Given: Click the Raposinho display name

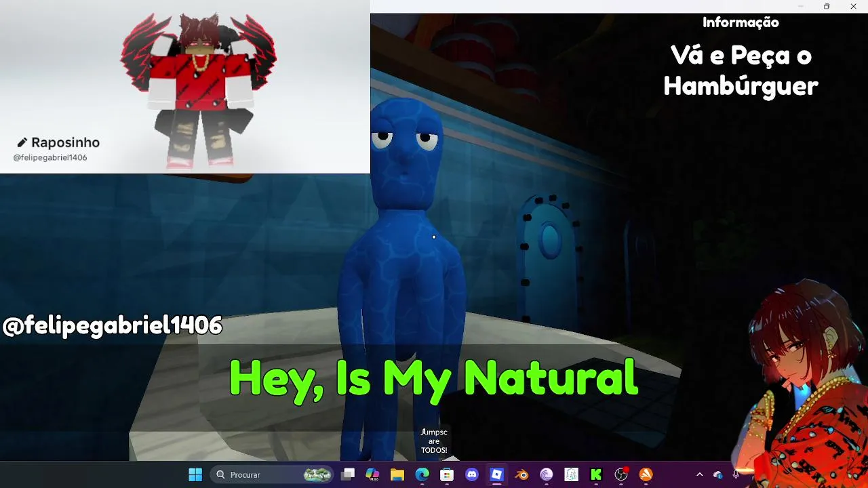Looking at the screenshot, I should click(x=65, y=142).
